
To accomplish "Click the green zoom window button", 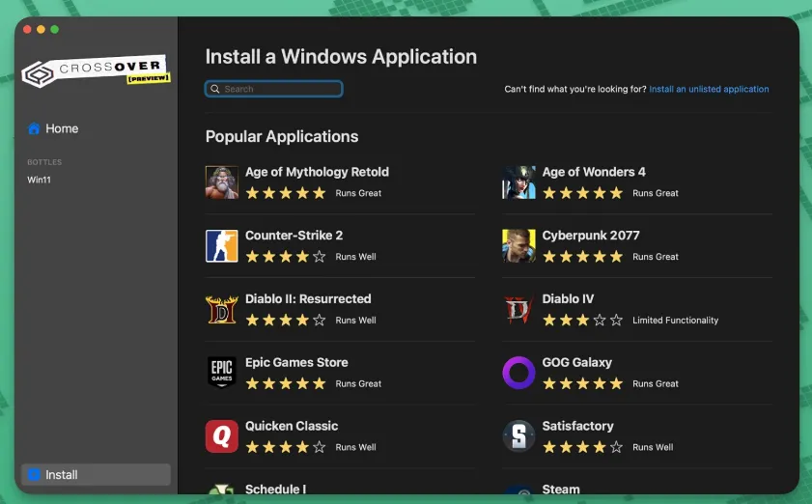I will (54, 30).
